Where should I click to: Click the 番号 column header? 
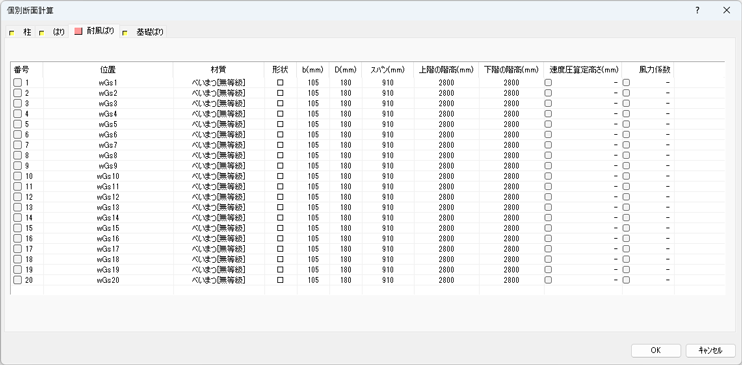coord(26,70)
